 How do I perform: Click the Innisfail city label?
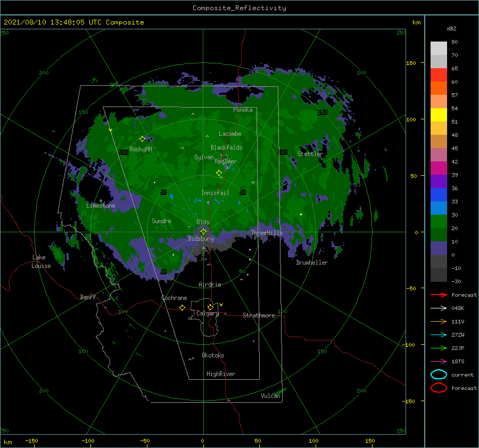point(215,193)
